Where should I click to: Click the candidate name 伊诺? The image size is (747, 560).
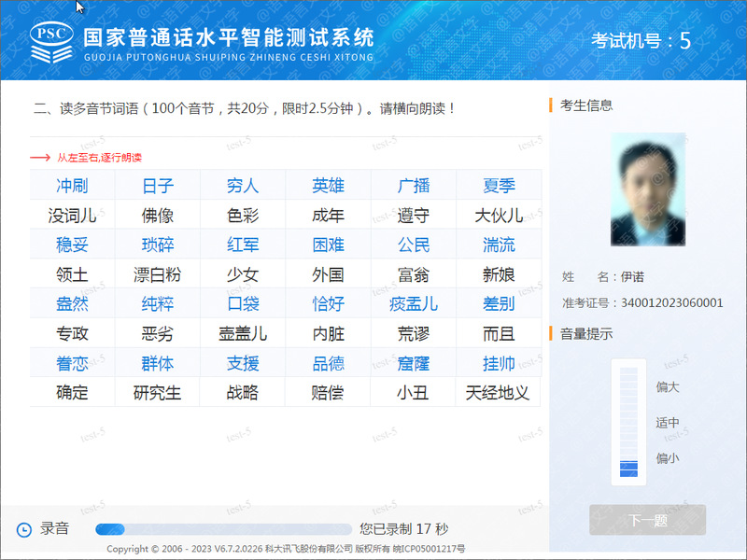point(632,276)
